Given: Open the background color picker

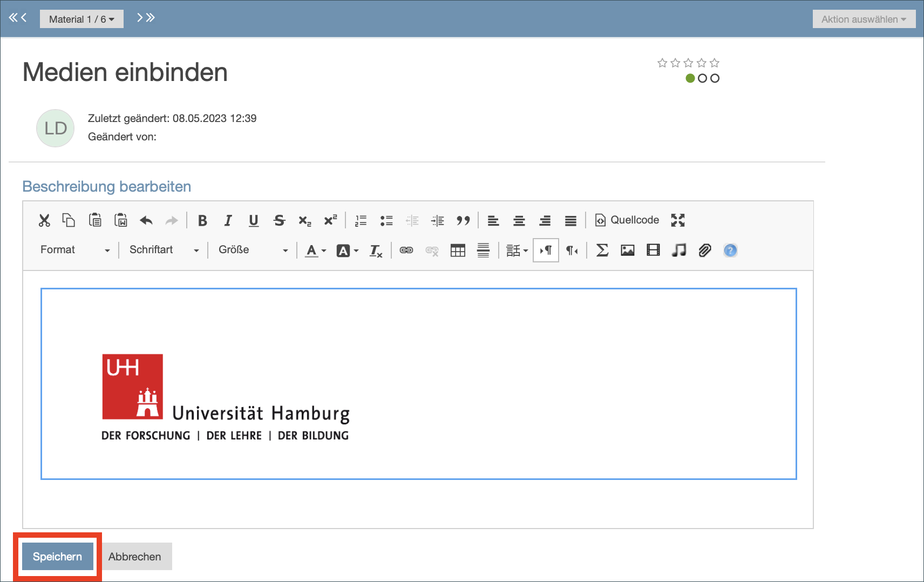Looking at the screenshot, I should 348,251.
